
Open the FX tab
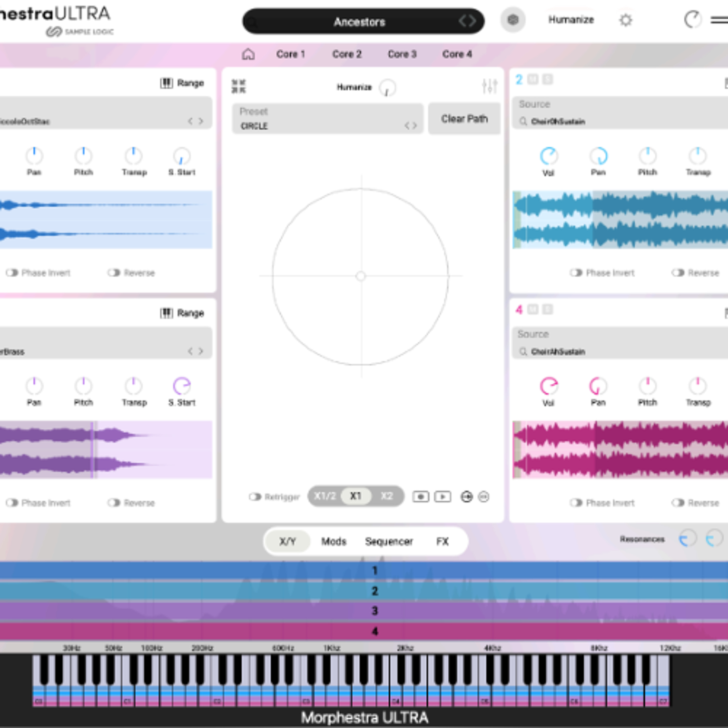pos(442,541)
